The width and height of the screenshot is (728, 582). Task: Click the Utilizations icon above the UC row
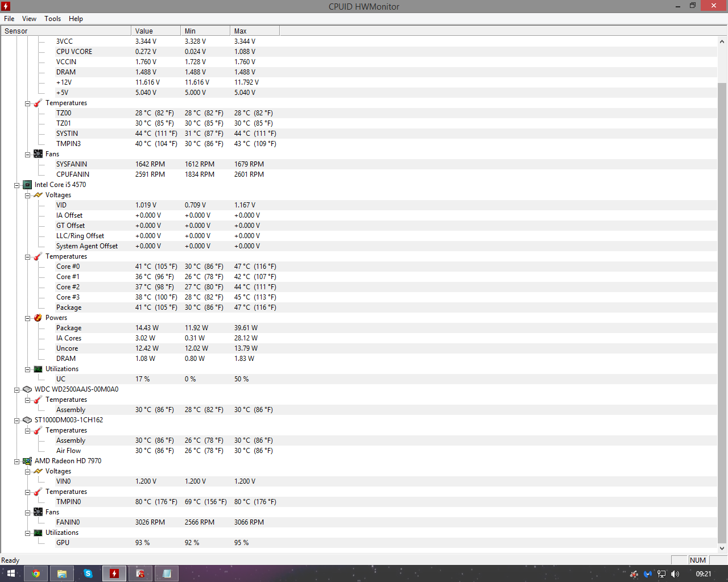(x=38, y=369)
